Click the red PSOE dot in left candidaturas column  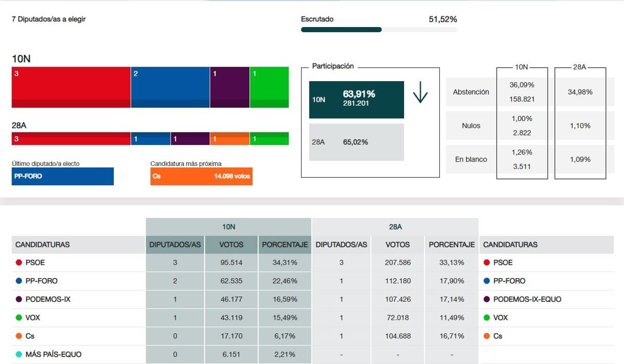pyautogui.click(x=19, y=263)
